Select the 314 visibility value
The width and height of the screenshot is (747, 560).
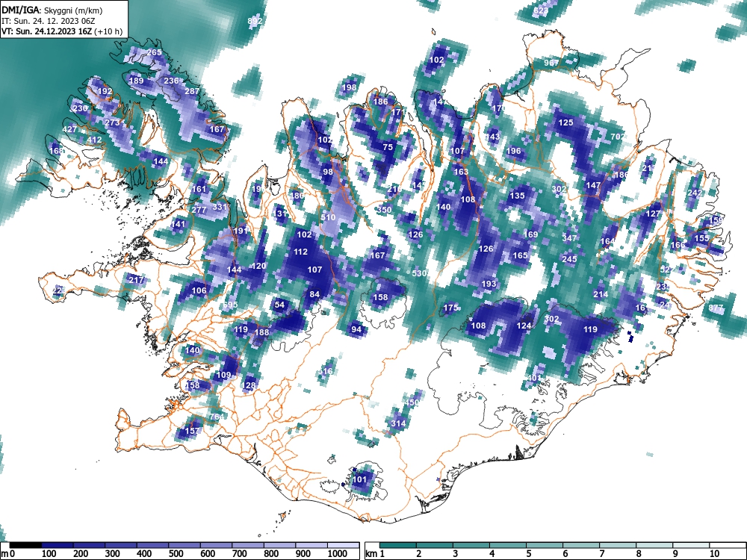398,423
